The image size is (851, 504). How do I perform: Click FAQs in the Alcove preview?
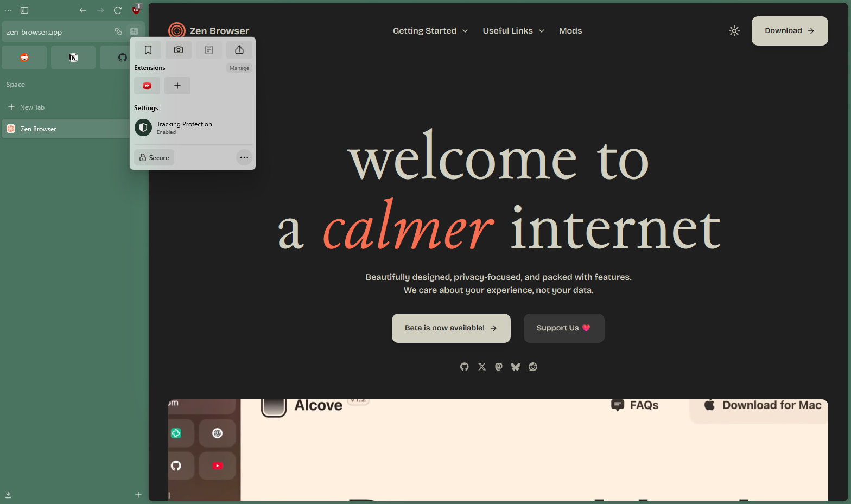[x=635, y=405]
